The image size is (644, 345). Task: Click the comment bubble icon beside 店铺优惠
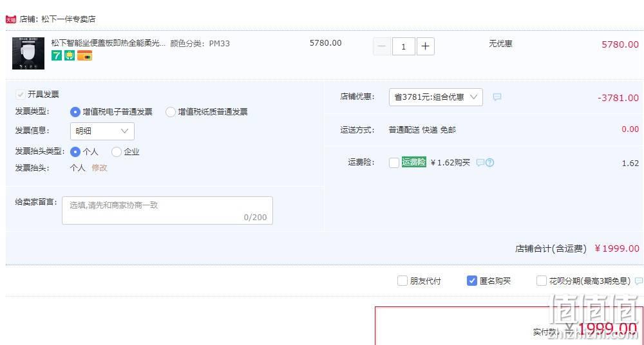[497, 97]
